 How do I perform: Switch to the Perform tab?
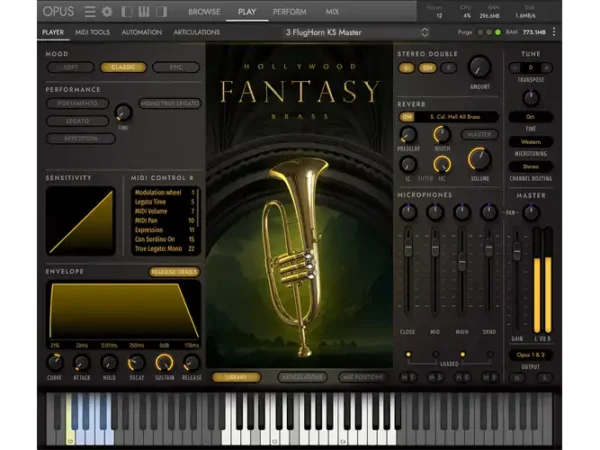(x=290, y=12)
